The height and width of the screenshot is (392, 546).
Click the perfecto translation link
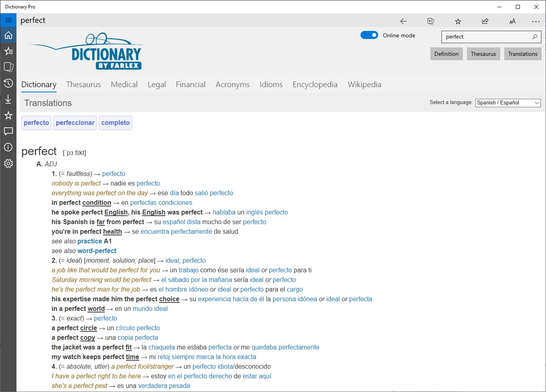[36, 122]
